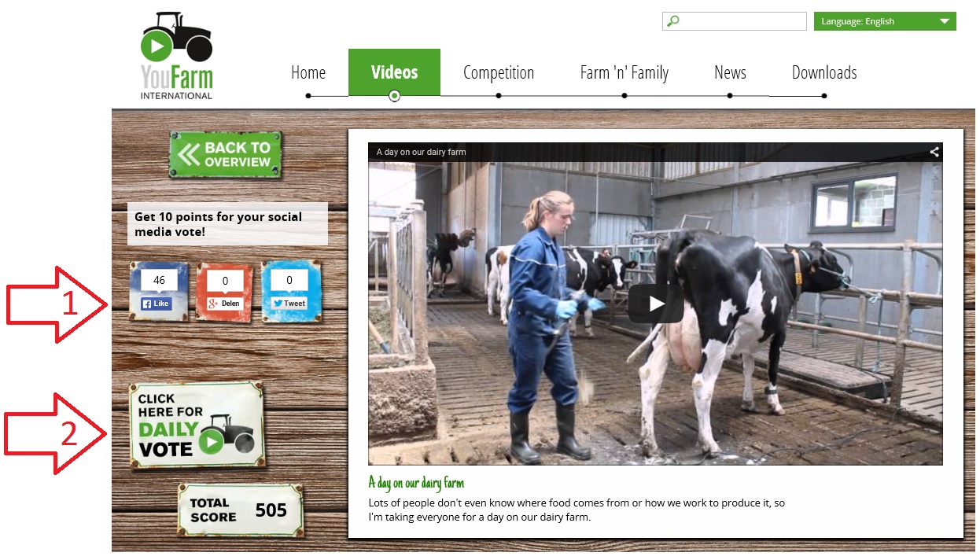
Task: Open the Language: English dropdown
Action: 885,21
